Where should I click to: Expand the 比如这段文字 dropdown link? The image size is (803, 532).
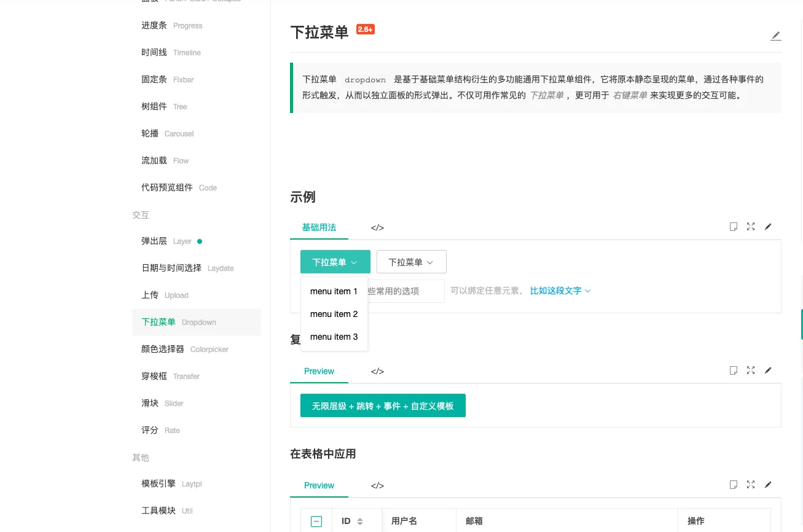(560, 291)
